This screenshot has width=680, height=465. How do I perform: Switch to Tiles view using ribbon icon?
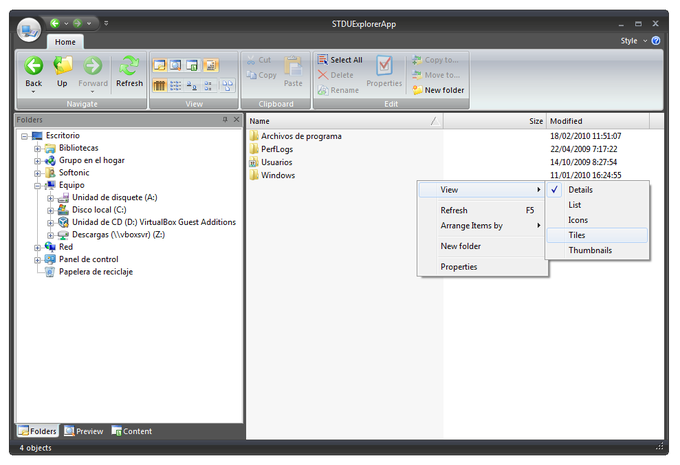coord(209,85)
